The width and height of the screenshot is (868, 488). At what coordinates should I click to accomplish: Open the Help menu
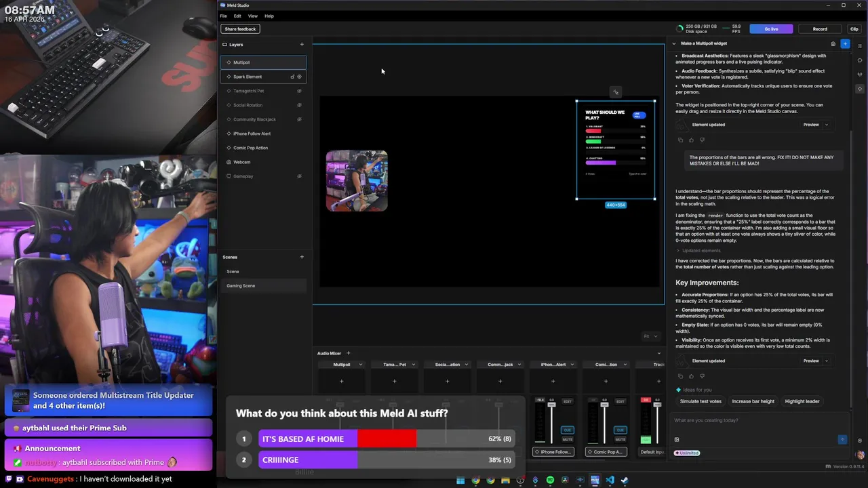[269, 16]
